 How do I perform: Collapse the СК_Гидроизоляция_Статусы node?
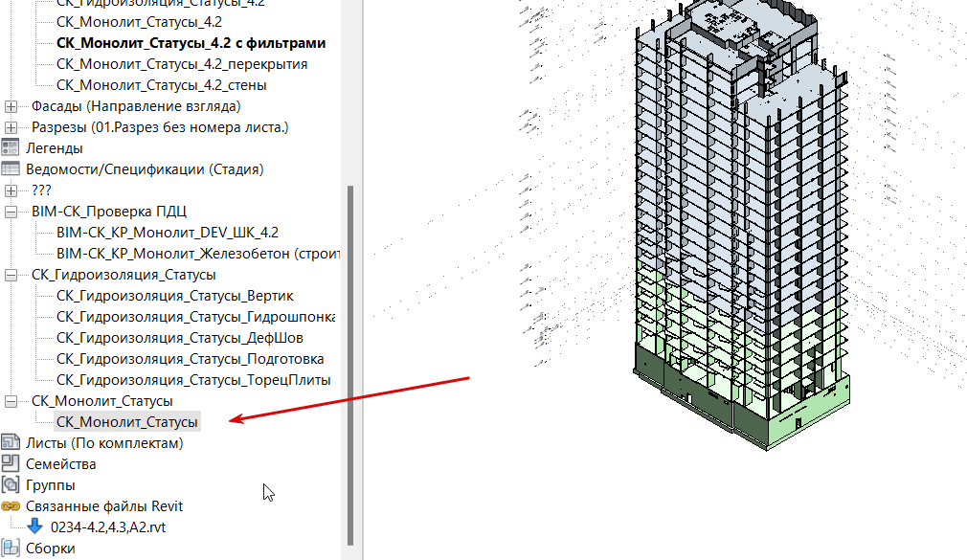(x=11, y=275)
